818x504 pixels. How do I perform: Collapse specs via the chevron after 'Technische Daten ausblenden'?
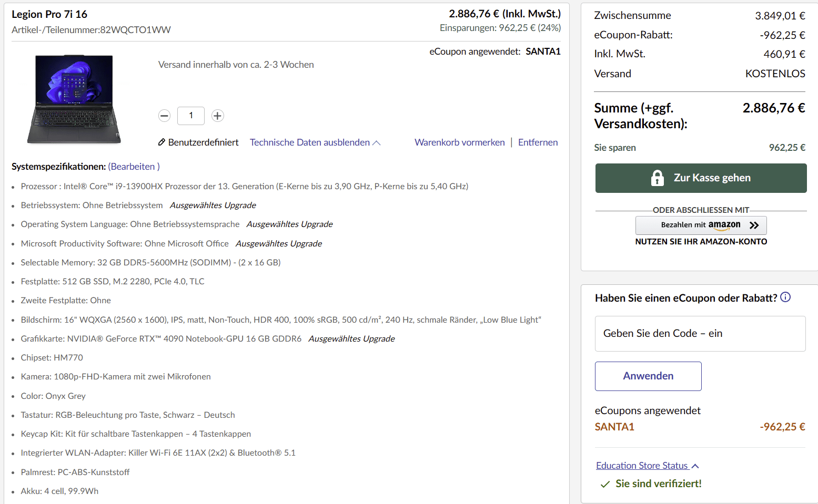click(x=377, y=143)
